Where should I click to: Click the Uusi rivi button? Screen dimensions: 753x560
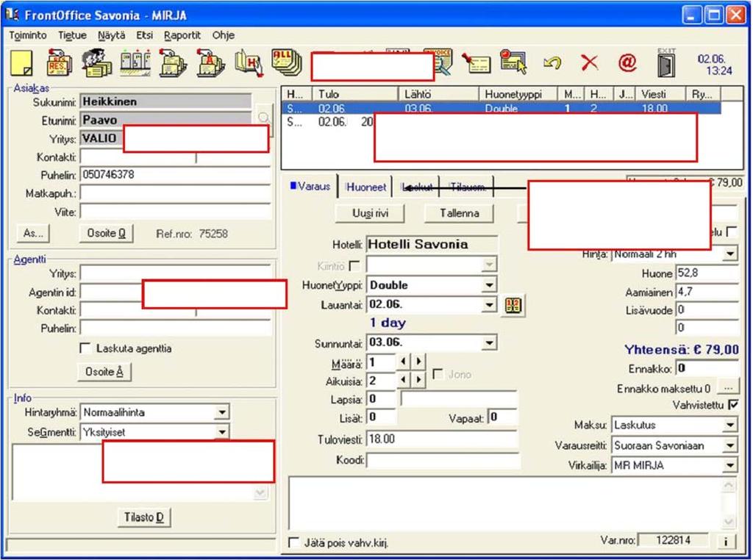pos(370,213)
